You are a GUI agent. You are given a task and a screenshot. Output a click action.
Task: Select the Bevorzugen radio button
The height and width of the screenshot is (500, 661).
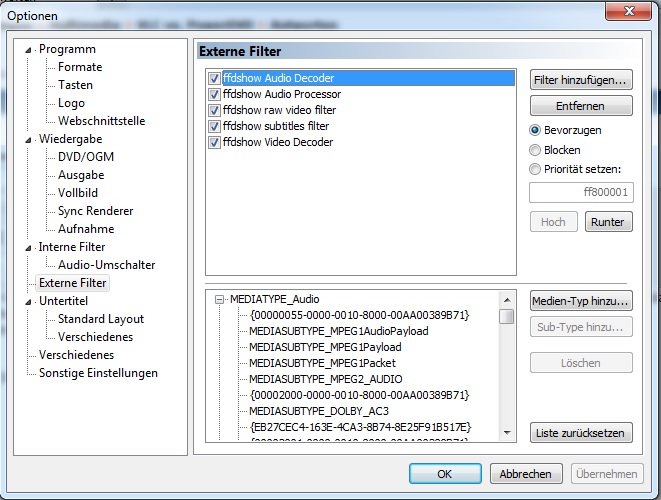(x=535, y=130)
